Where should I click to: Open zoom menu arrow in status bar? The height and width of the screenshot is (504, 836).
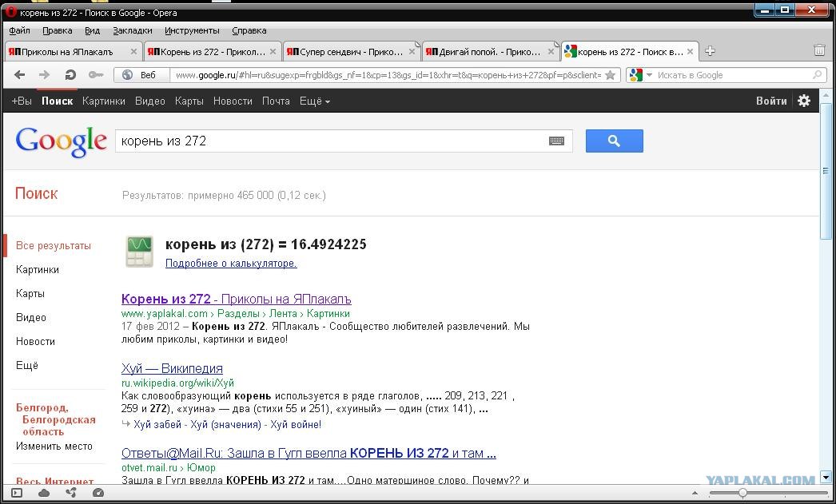(x=695, y=494)
